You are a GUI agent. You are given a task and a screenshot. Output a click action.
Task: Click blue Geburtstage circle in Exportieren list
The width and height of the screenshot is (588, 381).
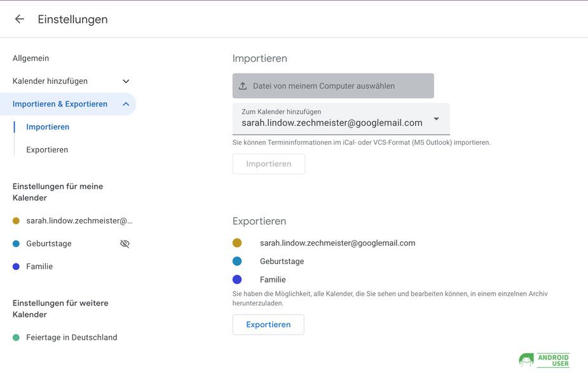pos(237,261)
